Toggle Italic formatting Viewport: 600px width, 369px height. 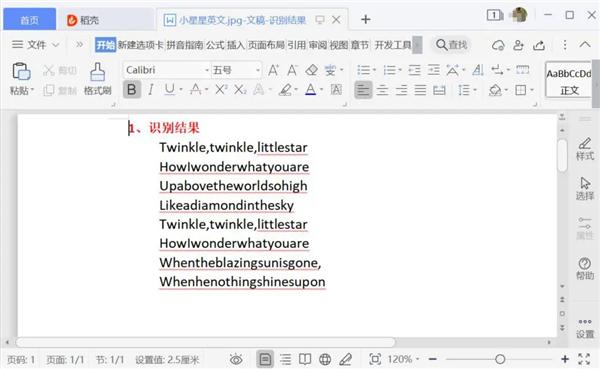point(151,90)
